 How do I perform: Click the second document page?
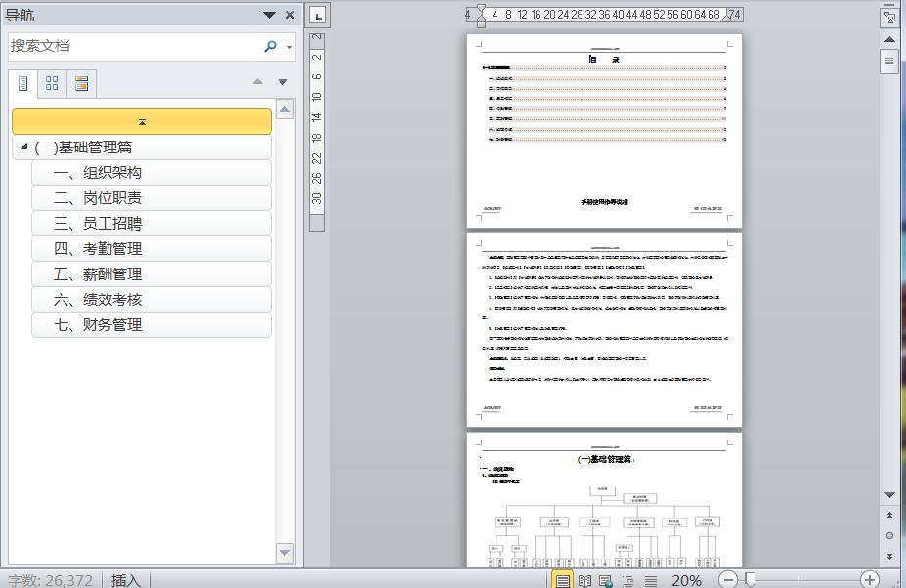[x=604, y=330]
